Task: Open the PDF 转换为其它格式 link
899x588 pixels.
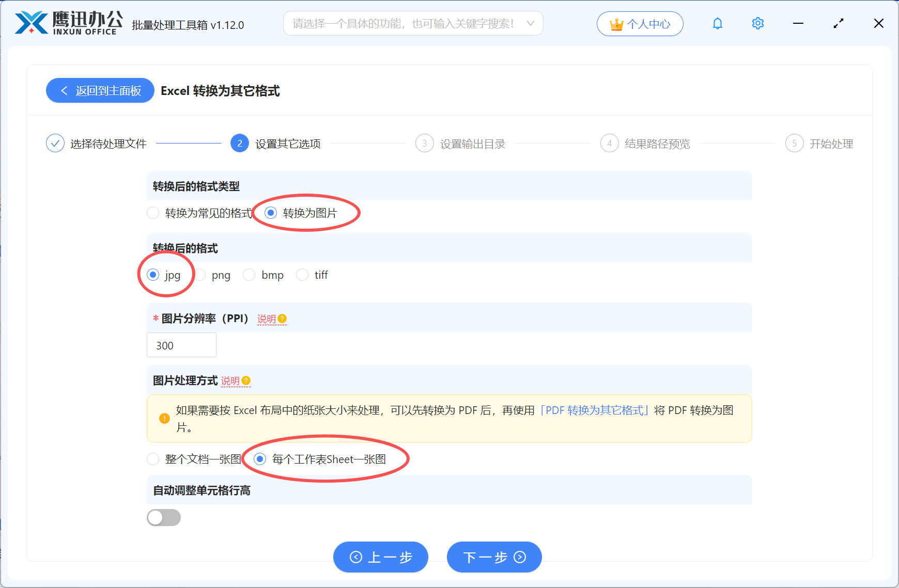Action: click(x=594, y=410)
